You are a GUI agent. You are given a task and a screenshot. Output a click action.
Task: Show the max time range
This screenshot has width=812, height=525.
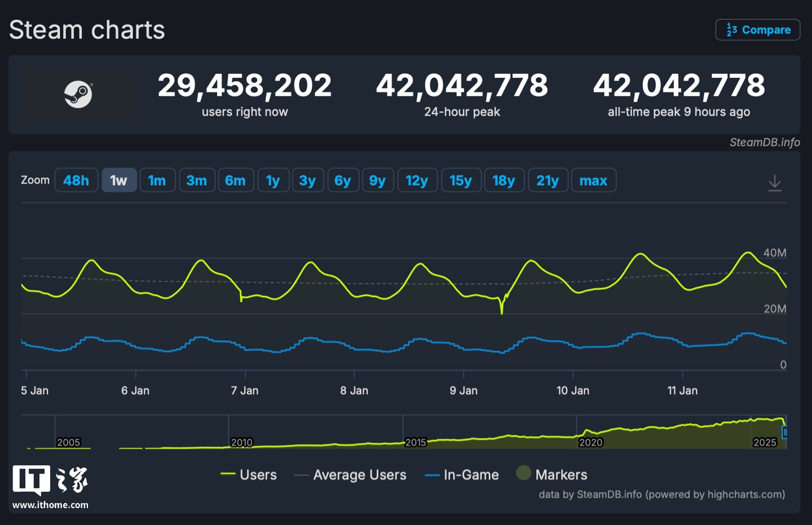pyautogui.click(x=593, y=180)
